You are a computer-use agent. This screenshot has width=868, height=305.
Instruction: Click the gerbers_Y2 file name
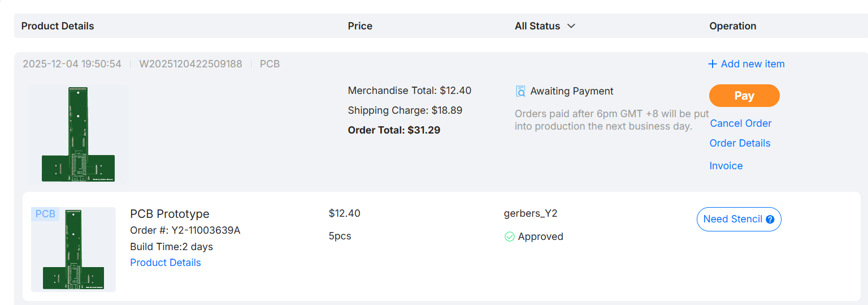click(531, 213)
